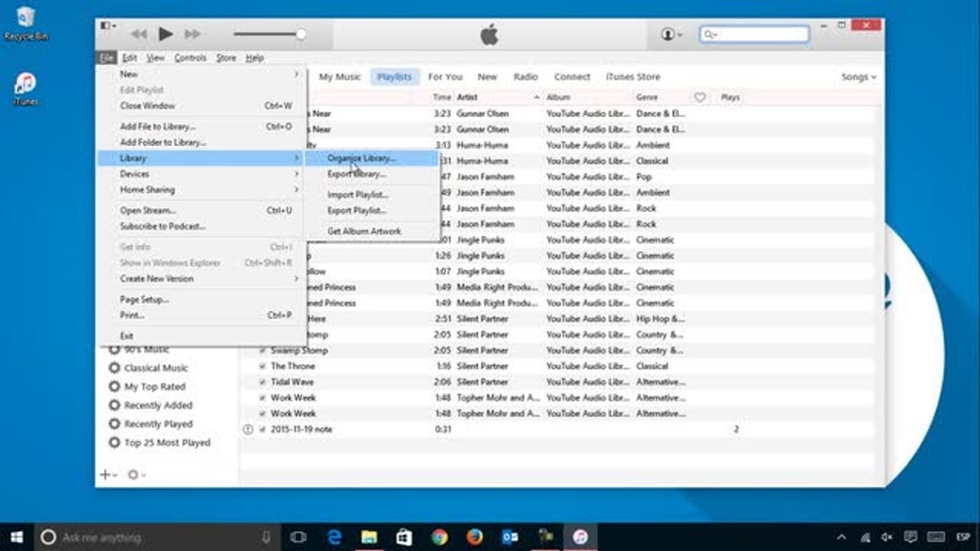Open the Action Center notification icon
Image resolution: width=980 pixels, height=551 pixels.
(910, 537)
